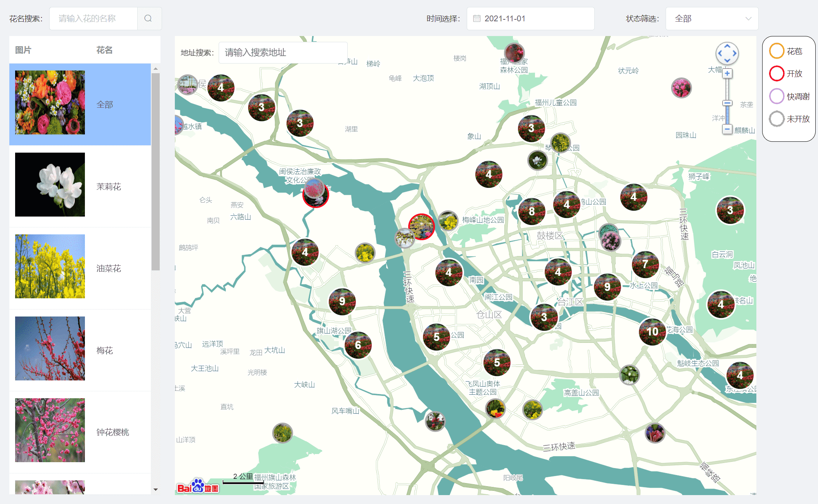The width and height of the screenshot is (818, 504).
Task: Select the 油菜花 rapeseed thumbnail
Action: pyautogui.click(x=50, y=266)
